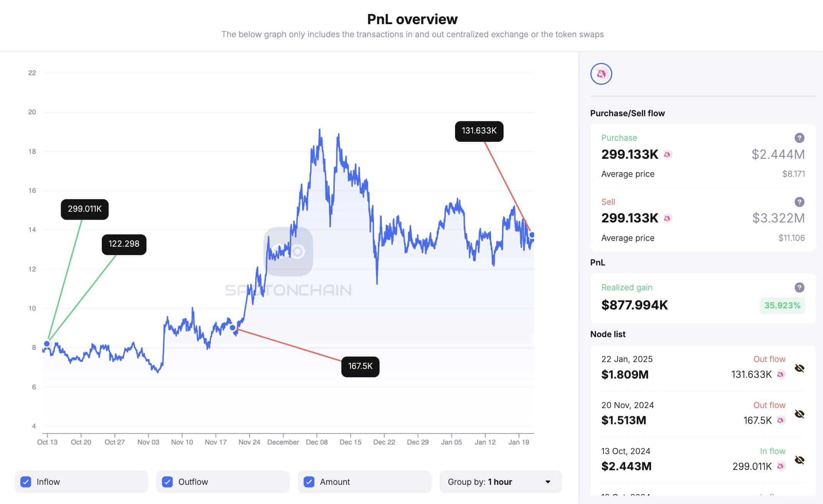Click the 131.633K chart label
823x504 pixels.
pos(479,131)
